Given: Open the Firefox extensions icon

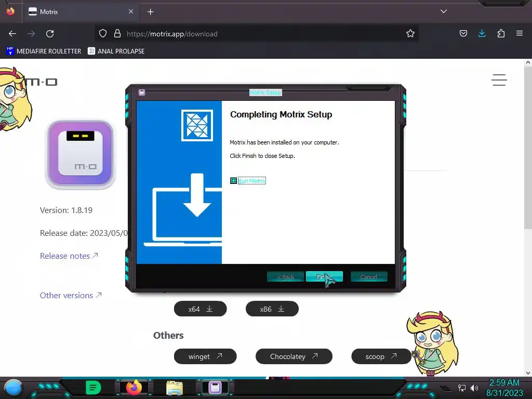Looking at the screenshot, I should [501, 34].
